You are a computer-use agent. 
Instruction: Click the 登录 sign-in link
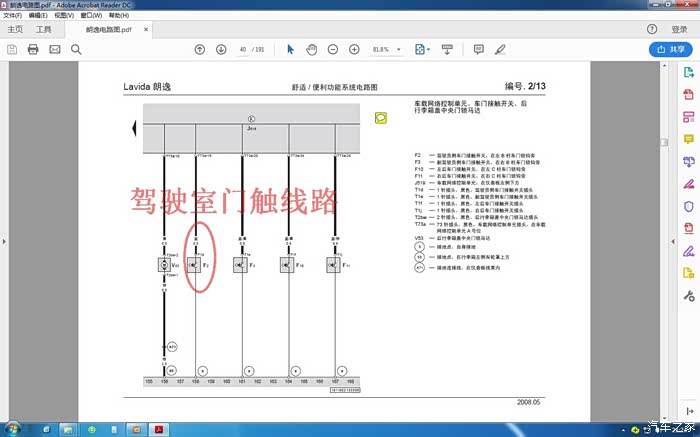click(679, 29)
